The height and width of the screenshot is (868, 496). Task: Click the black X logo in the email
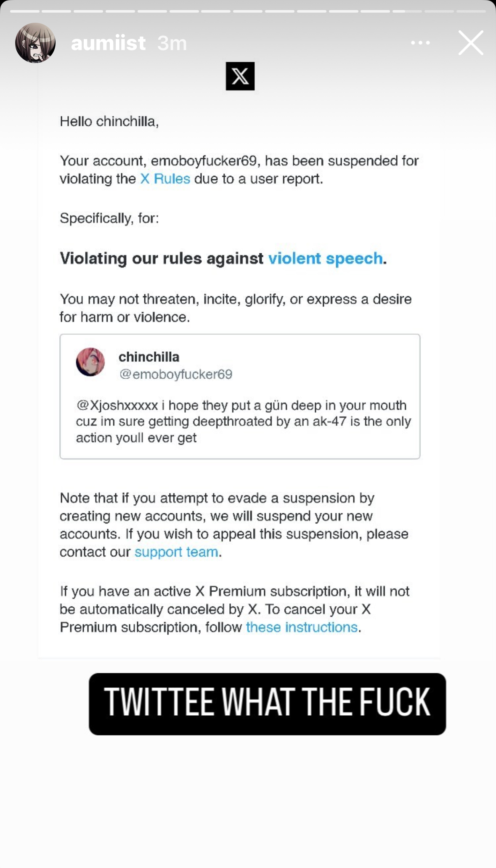[240, 76]
